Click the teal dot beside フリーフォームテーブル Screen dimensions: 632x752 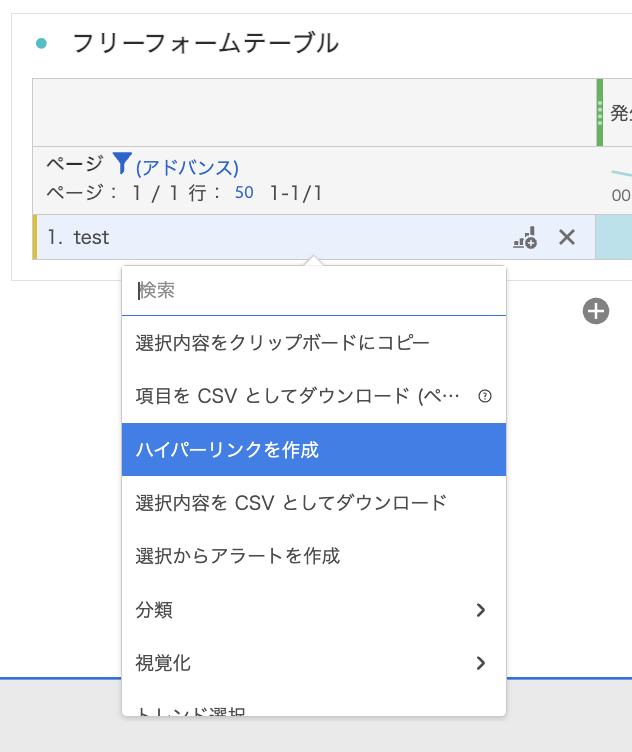pos(41,44)
